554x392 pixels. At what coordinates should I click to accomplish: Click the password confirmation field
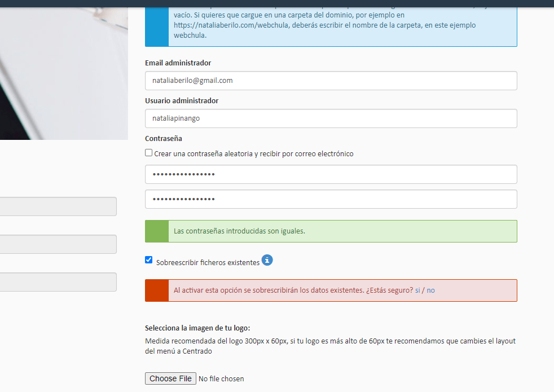331,199
